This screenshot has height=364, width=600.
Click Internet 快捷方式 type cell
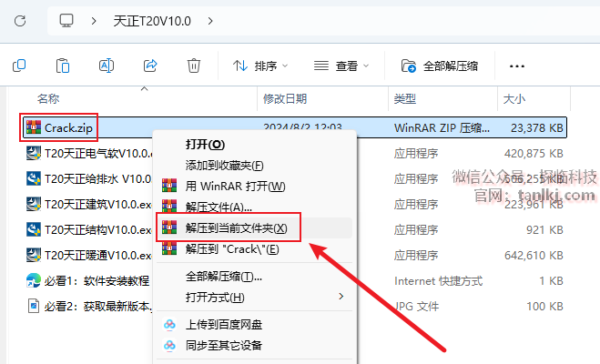click(439, 281)
